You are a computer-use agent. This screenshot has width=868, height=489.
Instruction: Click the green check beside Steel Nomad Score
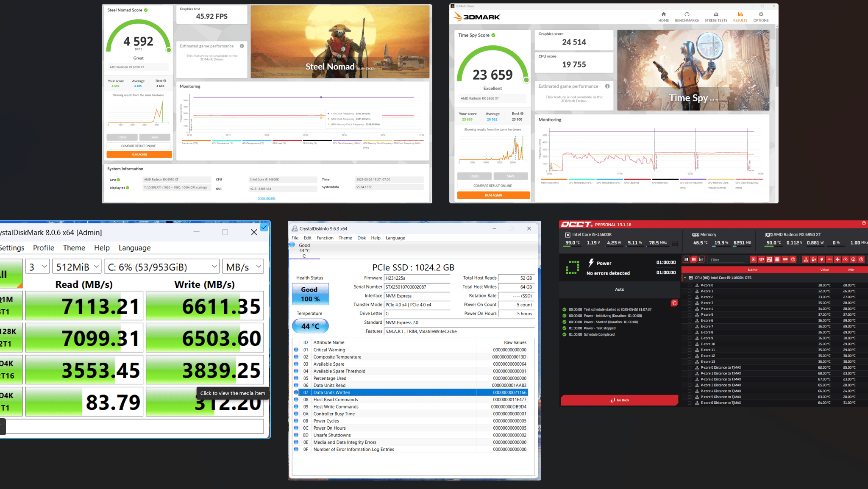pyautogui.click(x=146, y=10)
